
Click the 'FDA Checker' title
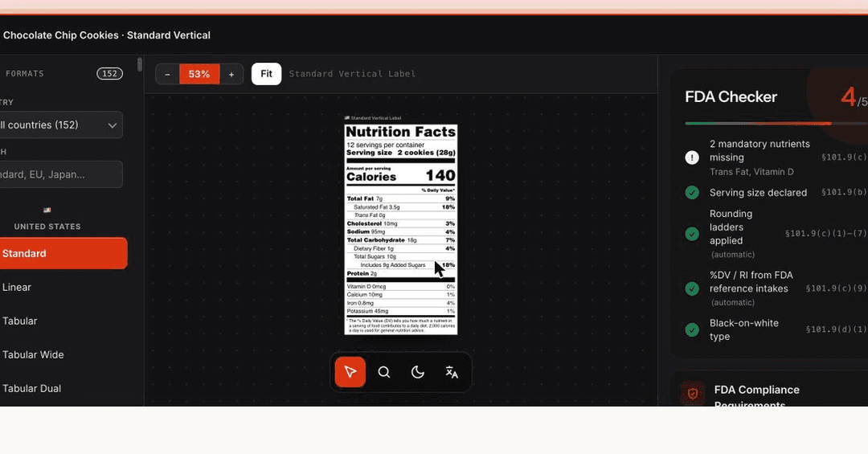[731, 97]
